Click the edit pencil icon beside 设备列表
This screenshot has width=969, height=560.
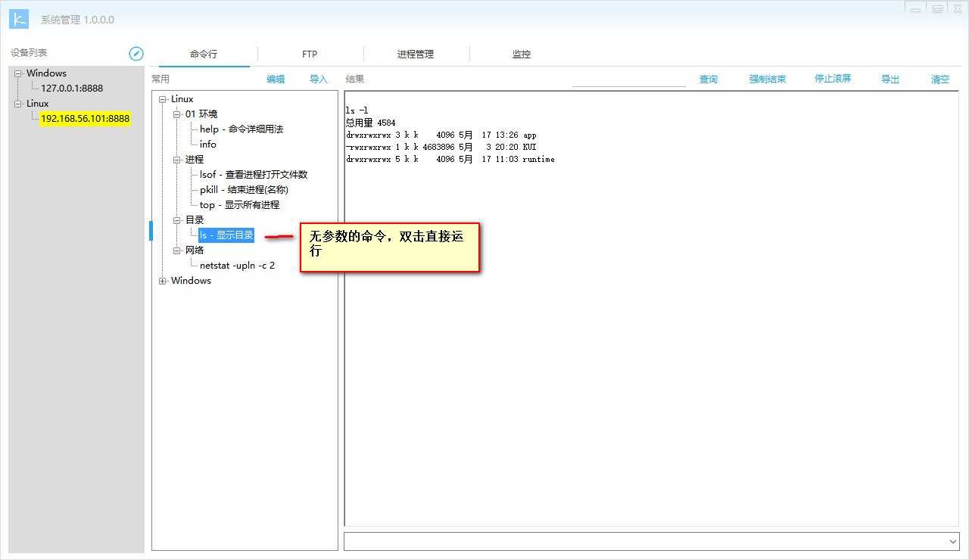point(136,53)
